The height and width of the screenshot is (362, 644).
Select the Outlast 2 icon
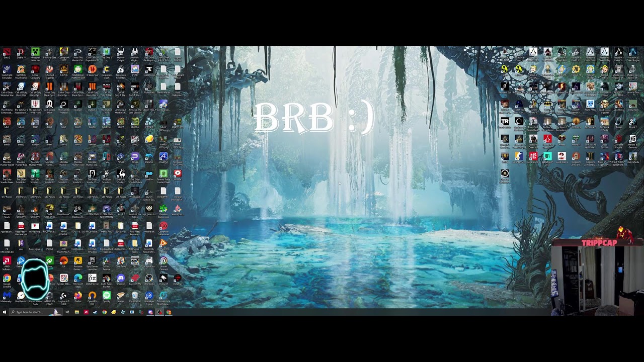coord(92,106)
